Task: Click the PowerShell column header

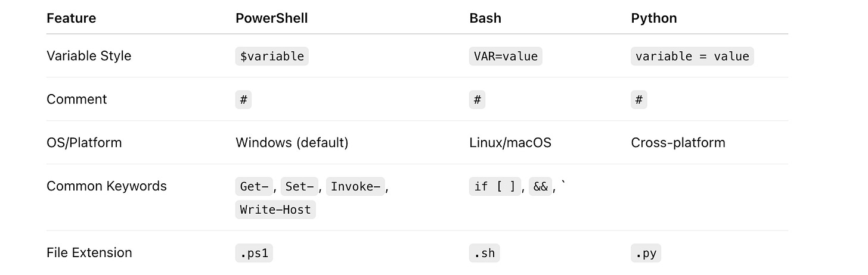Action: pyautogui.click(x=272, y=18)
